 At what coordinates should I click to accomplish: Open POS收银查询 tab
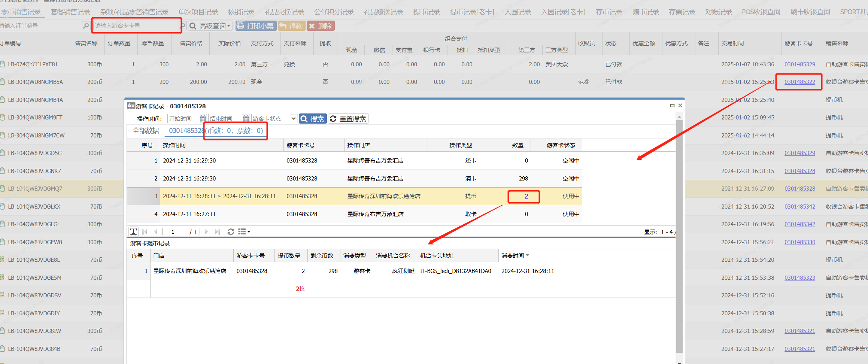(761, 12)
